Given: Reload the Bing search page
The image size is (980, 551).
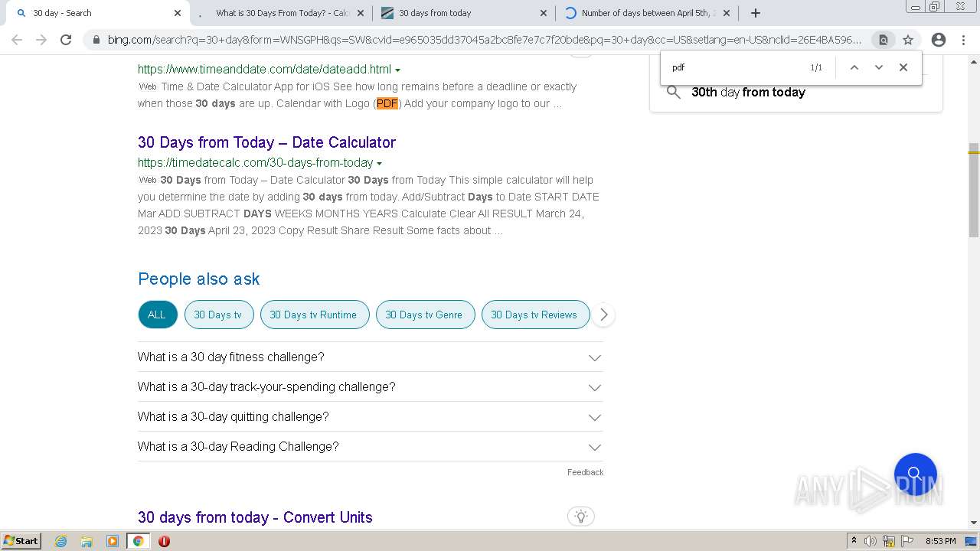Looking at the screenshot, I should point(66,40).
